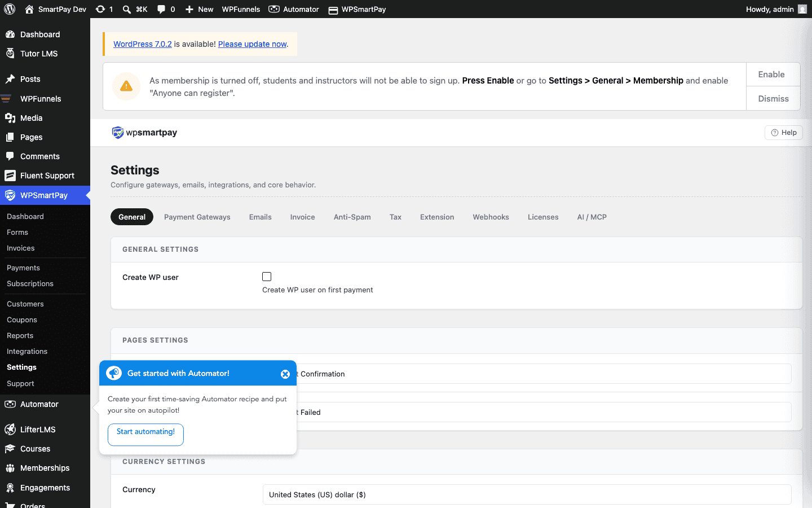Open the Currency dropdown showing United States dollar
This screenshot has height=508, width=812.
[527, 494]
